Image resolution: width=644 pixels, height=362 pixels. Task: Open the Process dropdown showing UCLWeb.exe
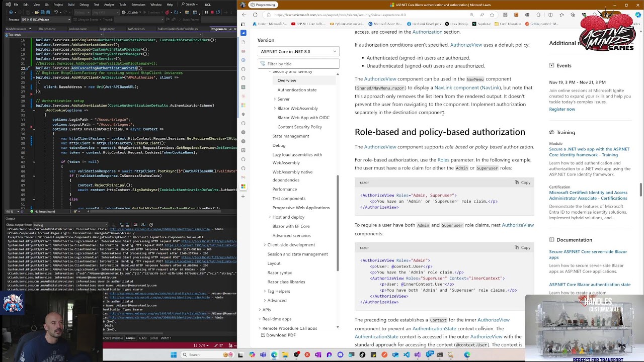(46, 20)
